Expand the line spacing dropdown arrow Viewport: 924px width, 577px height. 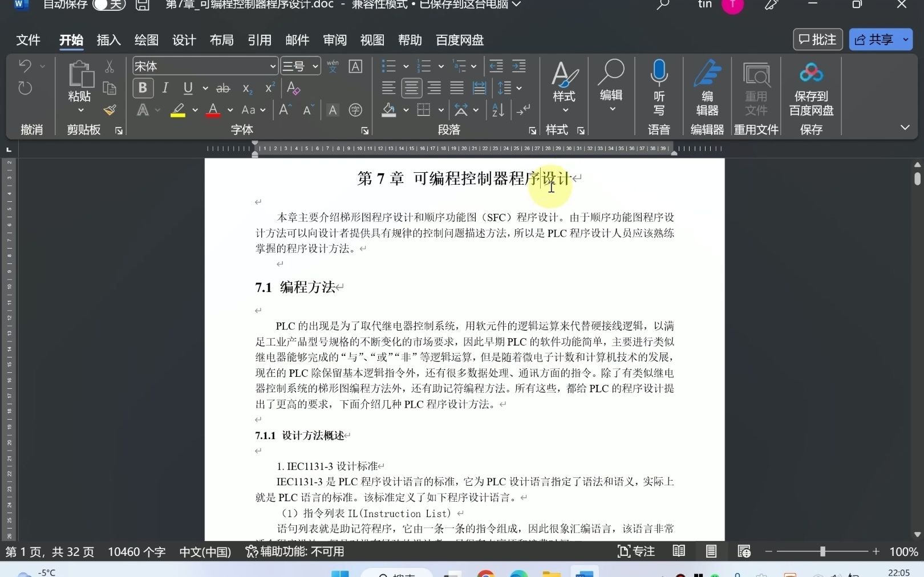[x=519, y=88]
